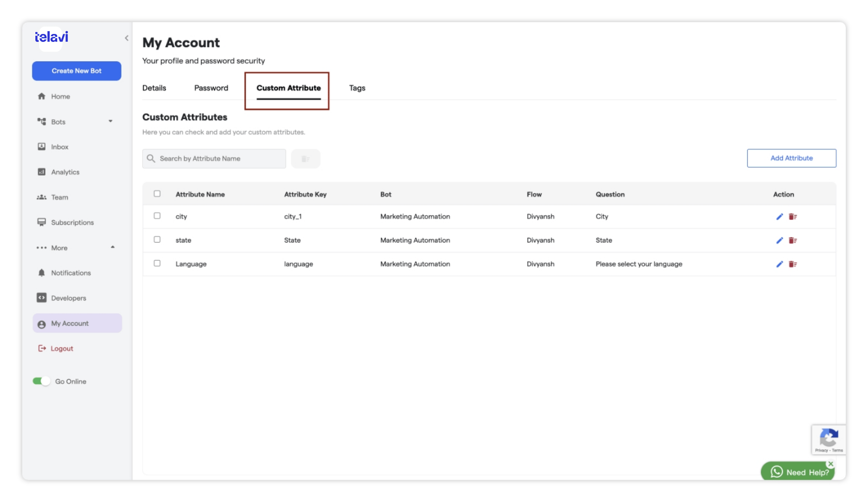Click the Inbox icon in sidebar
868x502 pixels.
(41, 147)
